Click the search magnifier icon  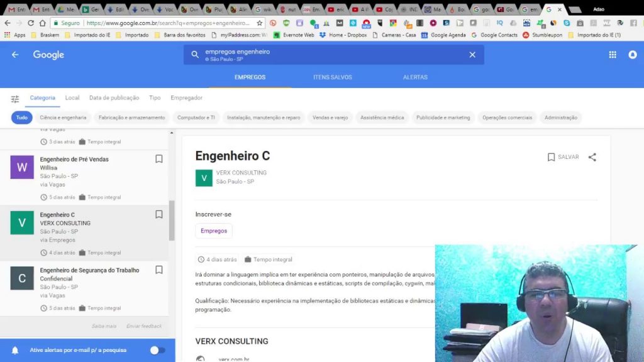[x=195, y=55]
